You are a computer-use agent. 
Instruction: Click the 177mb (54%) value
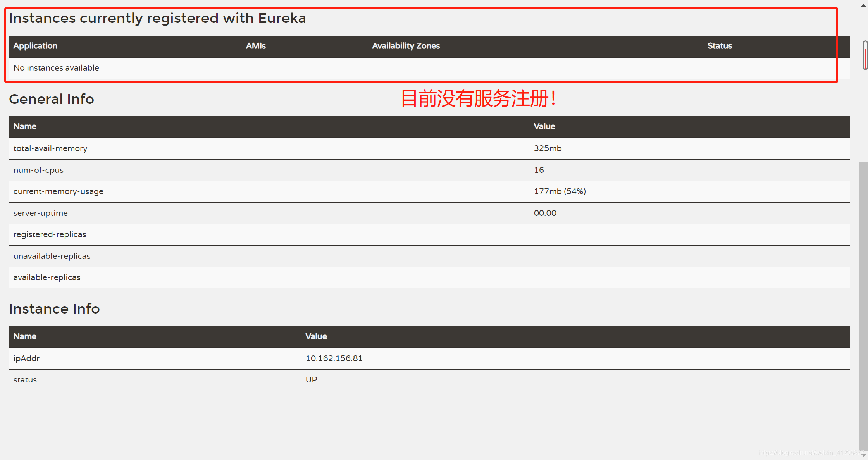point(560,191)
